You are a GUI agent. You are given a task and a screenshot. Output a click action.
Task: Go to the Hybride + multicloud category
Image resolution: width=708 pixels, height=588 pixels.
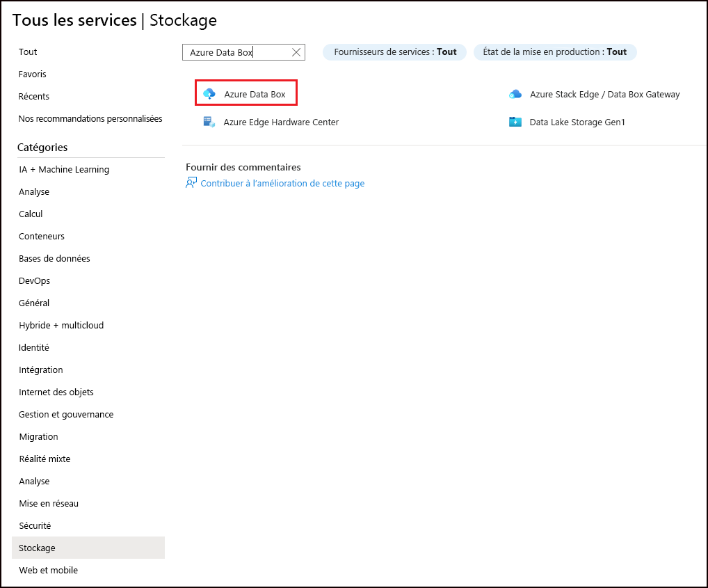pyautogui.click(x=61, y=325)
